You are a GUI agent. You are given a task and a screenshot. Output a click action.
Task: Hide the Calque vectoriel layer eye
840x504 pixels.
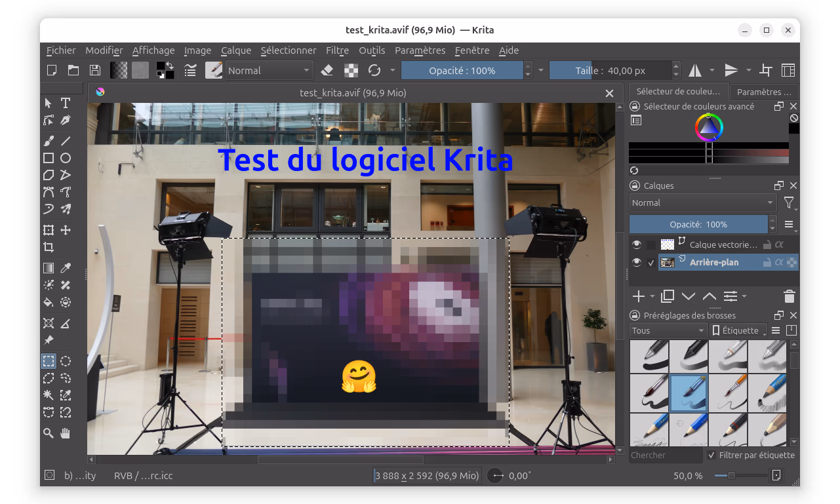coord(636,244)
